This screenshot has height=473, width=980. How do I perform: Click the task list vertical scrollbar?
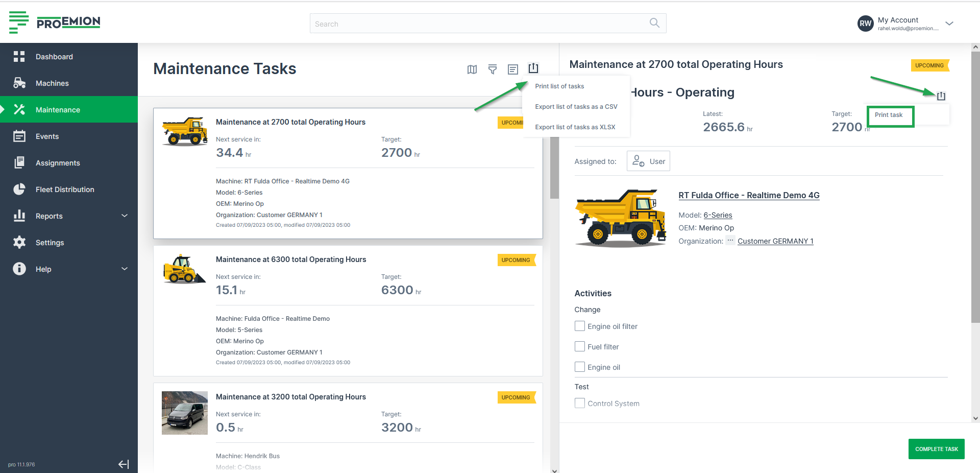pos(554,169)
